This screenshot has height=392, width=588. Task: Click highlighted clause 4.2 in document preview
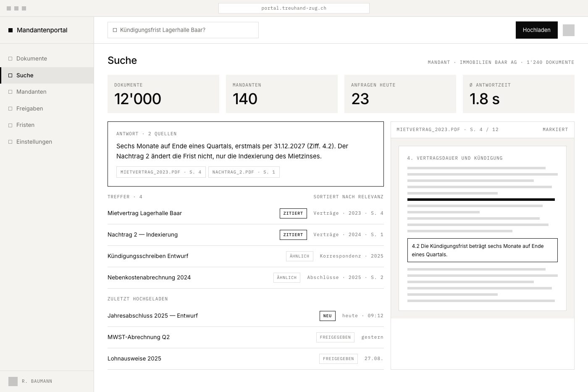[x=482, y=250]
